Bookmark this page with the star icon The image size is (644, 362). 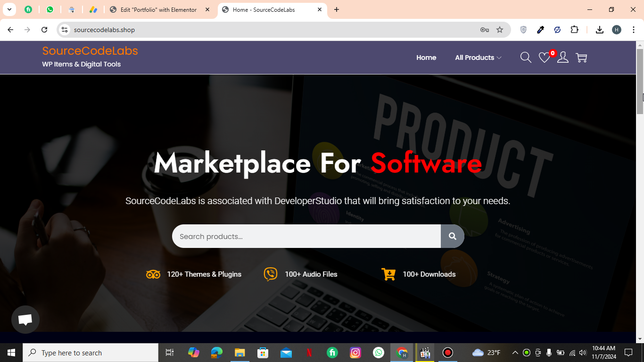(x=500, y=30)
